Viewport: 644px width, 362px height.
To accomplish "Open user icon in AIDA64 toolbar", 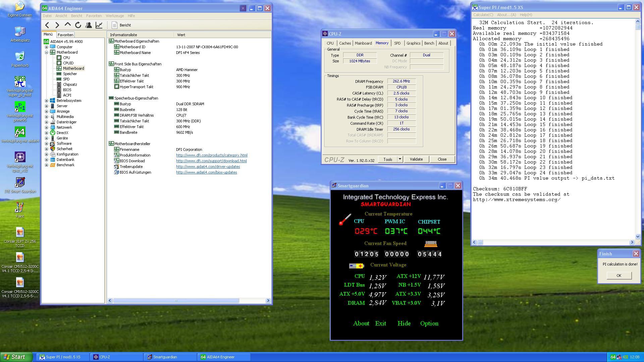I will pos(89,25).
